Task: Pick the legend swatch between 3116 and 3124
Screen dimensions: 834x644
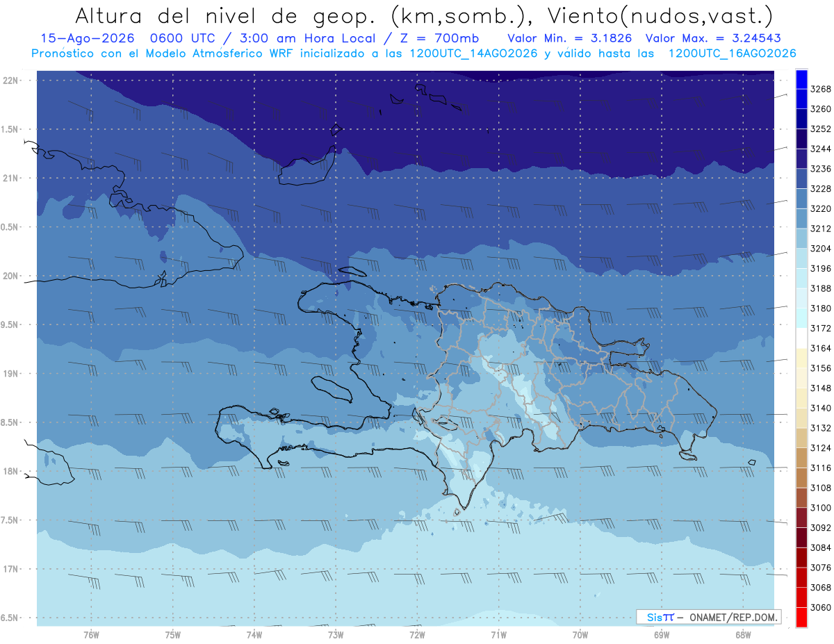Action: [x=801, y=457]
